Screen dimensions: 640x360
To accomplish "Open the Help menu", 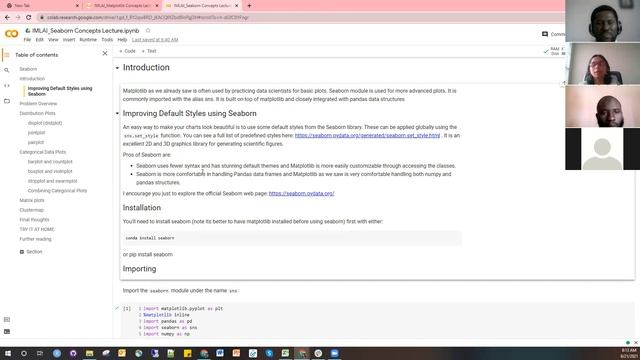I will 122,40.
